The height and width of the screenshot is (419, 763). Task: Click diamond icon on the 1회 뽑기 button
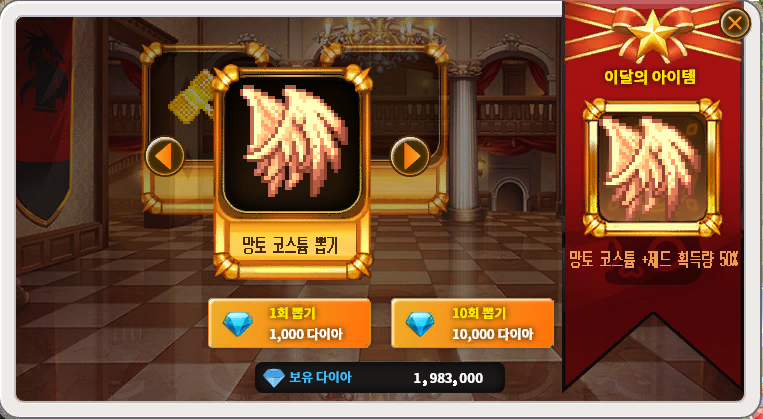tap(237, 324)
